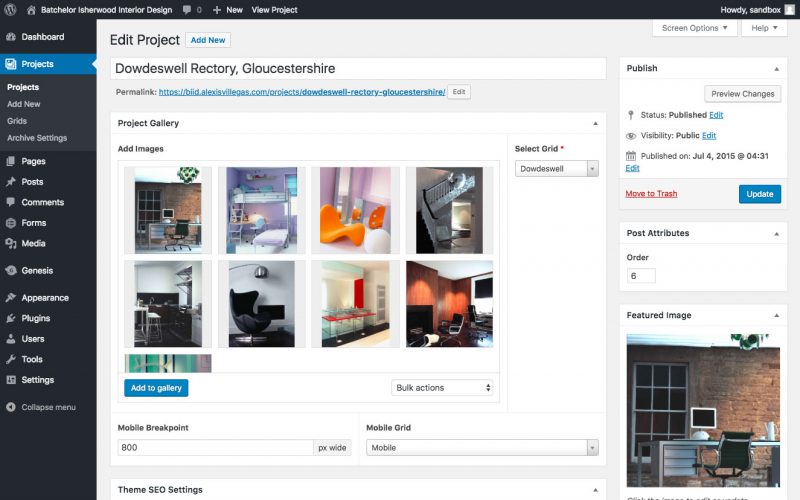The image size is (800, 500).
Task: Click the Visibility eye icon
Action: 631,136
